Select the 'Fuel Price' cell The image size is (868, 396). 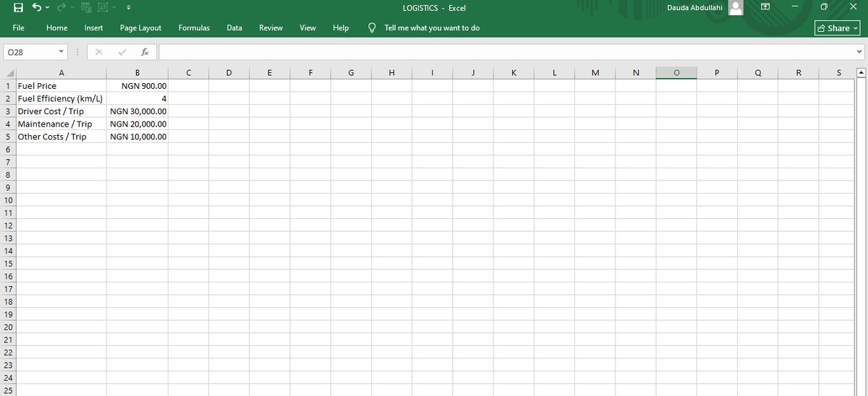click(61, 86)
